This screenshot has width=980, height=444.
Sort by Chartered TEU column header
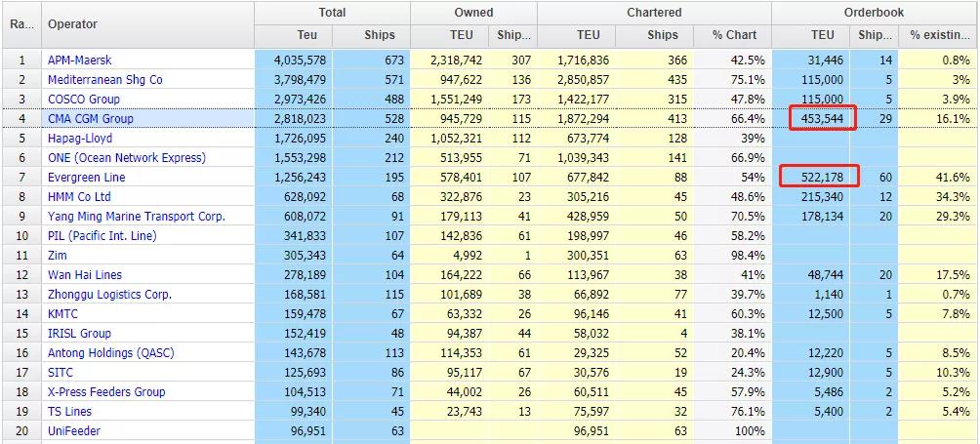tap(577, 35)
